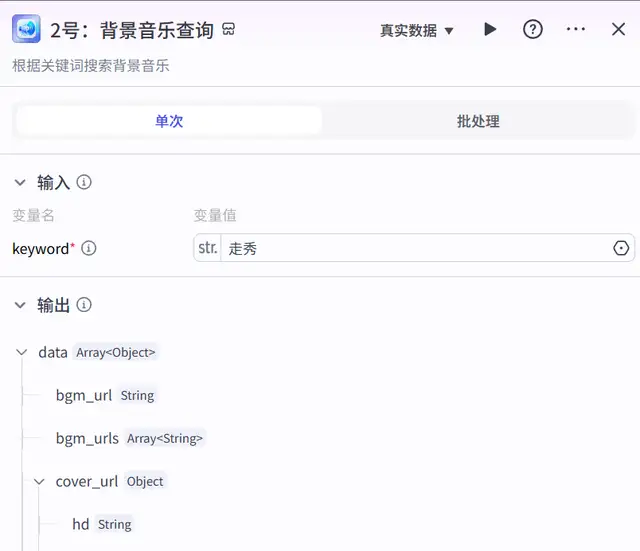Select the hd String row
This screenshot has height=551, width=640.
click(x=102, y=524)
